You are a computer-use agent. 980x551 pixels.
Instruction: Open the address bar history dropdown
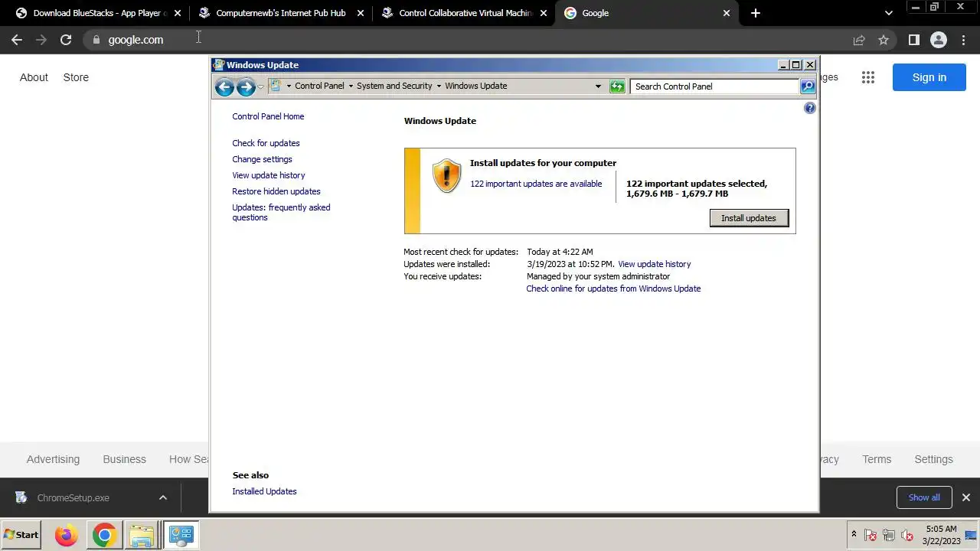tap(598, 86)
